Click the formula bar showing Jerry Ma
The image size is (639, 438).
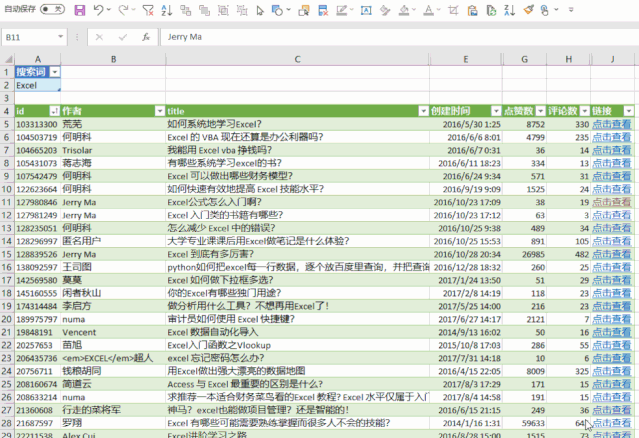tap(399, 37)
